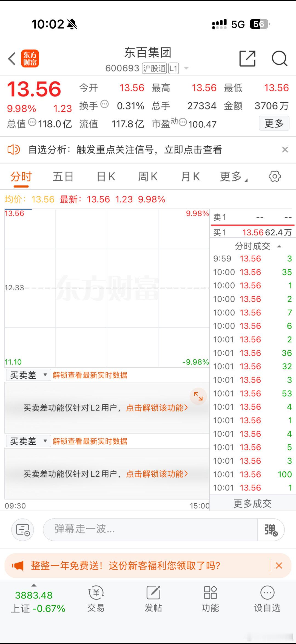Tap megaphone icon in promo banner
The width and height of the screenshot is (296, 644).
click(x=18, y=566)
